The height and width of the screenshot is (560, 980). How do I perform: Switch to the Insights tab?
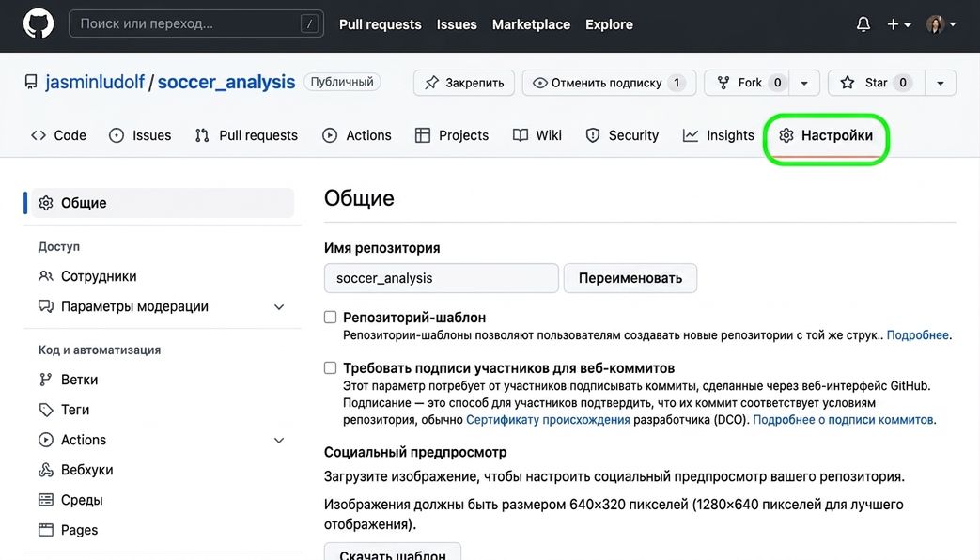coord(719,135)
